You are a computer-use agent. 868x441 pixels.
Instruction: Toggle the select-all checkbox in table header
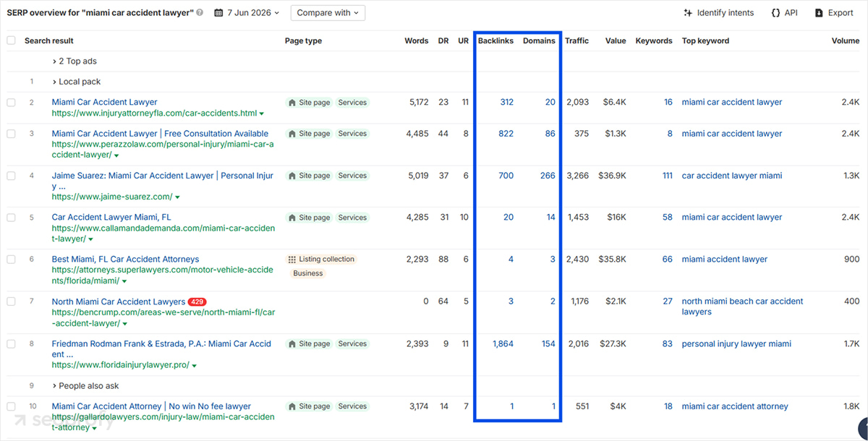(11, 40)
